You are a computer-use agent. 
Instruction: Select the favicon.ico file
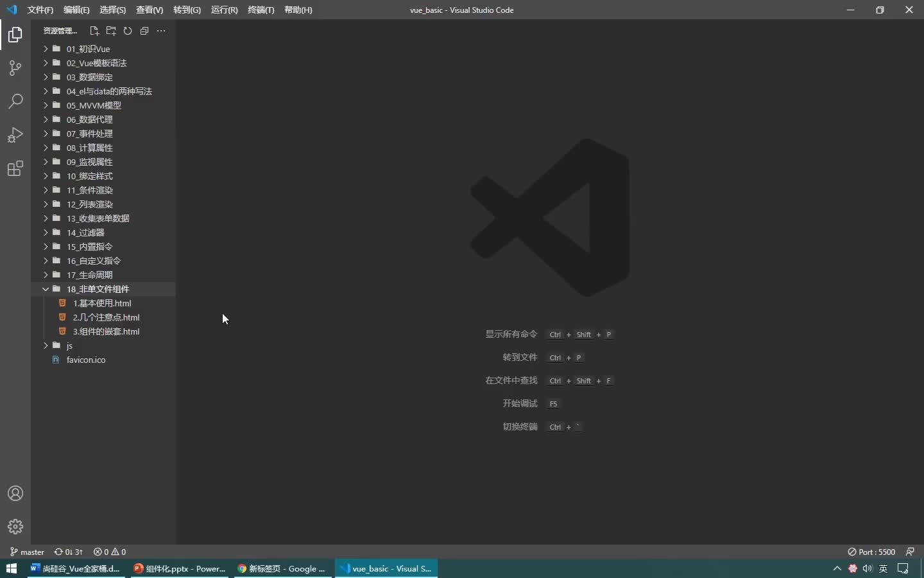point(103,360)
